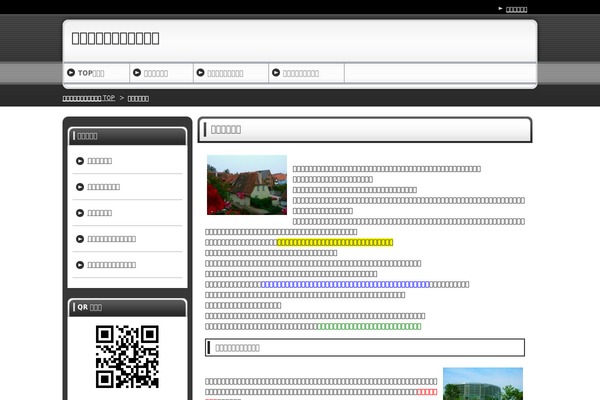Click the arrow icon on the second header nav item
The width and height of the screenshot is (600, 400).
[137, 72]
